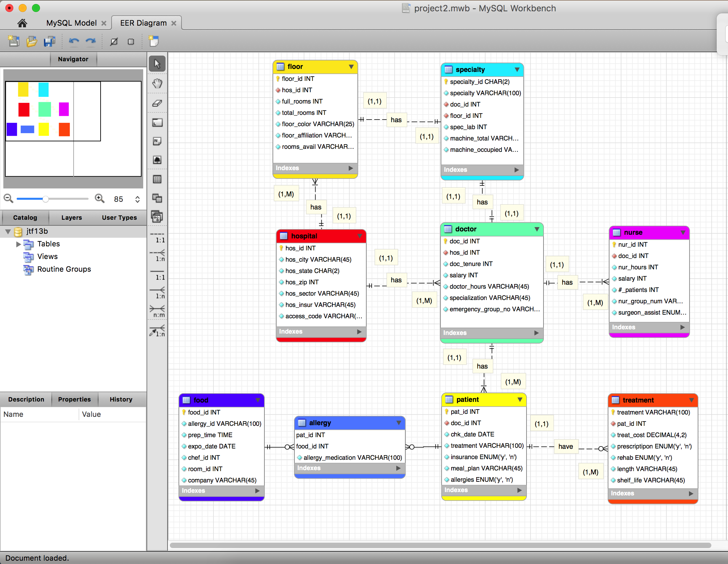Select the 1:n non-identifying relationship tool
The image size is (728, 564).
coord(157,256)
